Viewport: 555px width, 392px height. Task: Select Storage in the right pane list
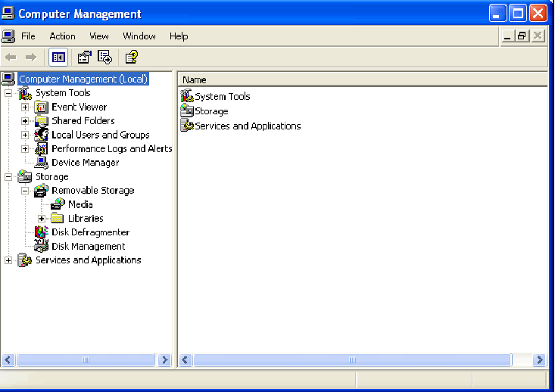211,111
